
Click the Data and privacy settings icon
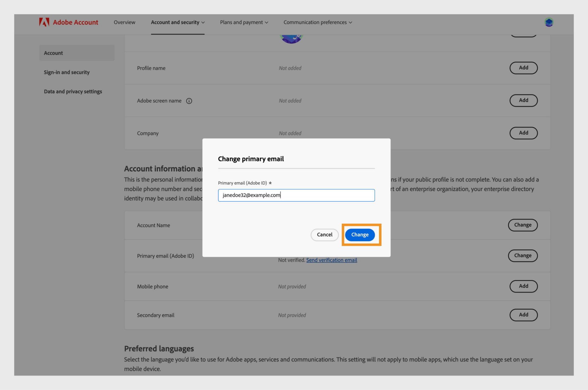click(73, 92)
